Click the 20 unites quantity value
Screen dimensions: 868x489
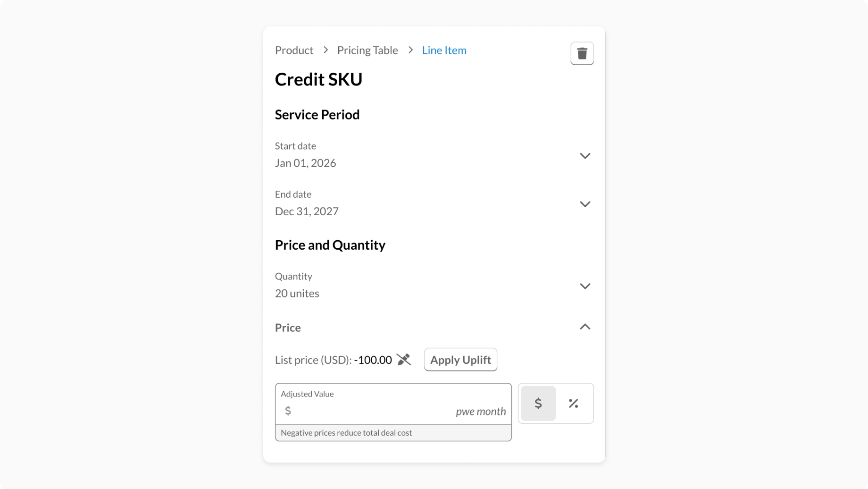click(x=297, y=293)
